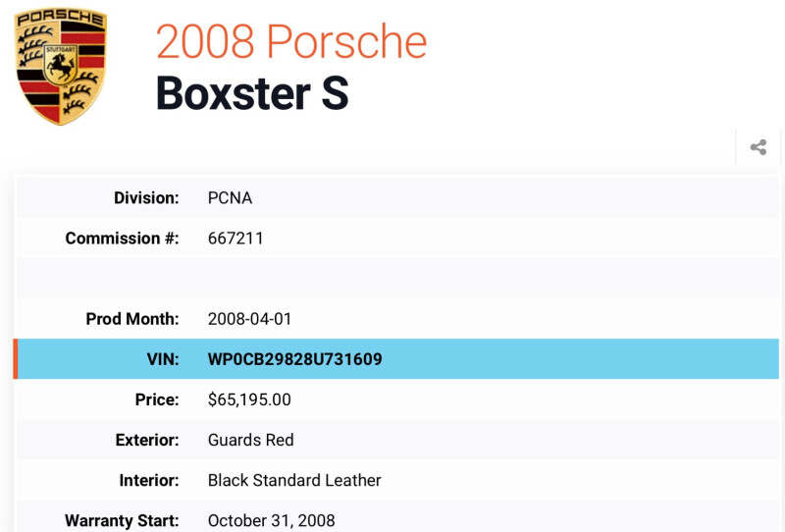Select the PCNA division value
The height and width of the screenshot is (532, 785).
tap(230, 198)
